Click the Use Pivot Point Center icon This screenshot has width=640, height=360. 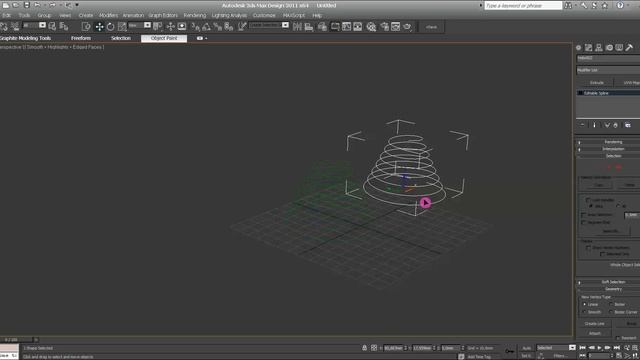tap(158, 27)
